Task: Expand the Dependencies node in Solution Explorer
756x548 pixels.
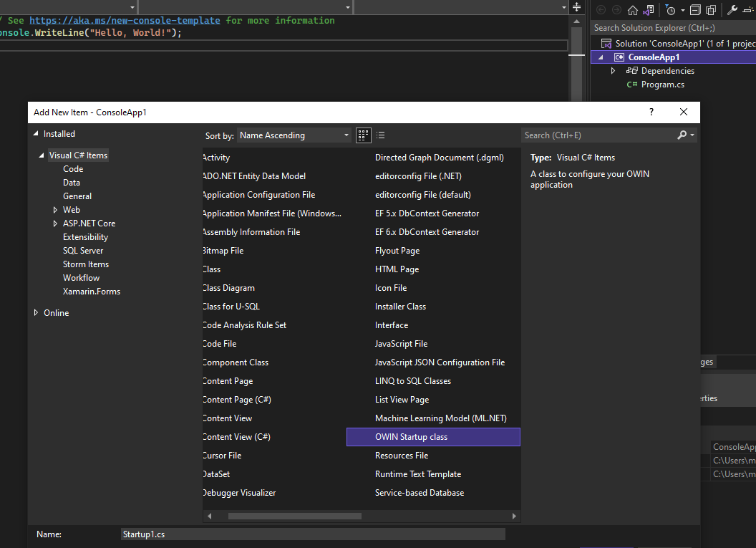Action: [x=613, y=70]
